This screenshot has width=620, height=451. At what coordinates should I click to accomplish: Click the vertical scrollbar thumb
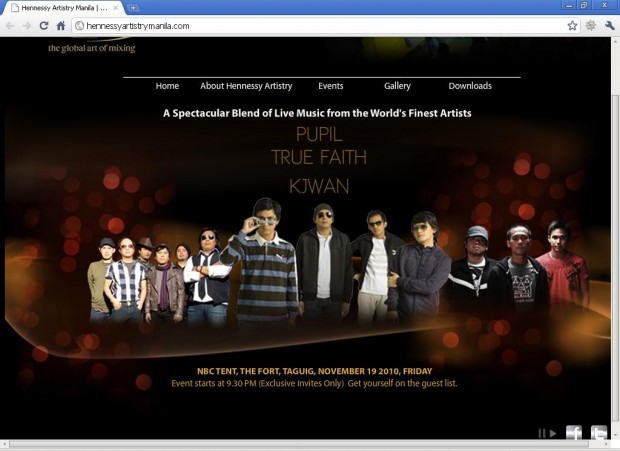click(615, 259)
